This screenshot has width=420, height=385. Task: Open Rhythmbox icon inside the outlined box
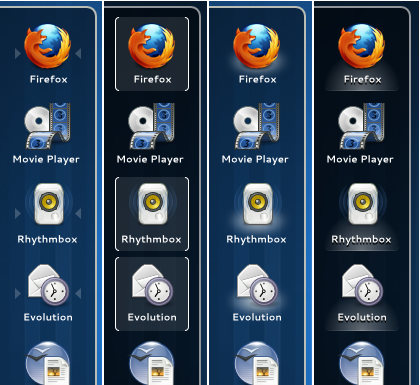pyautogui.click(x=153, y=204)
